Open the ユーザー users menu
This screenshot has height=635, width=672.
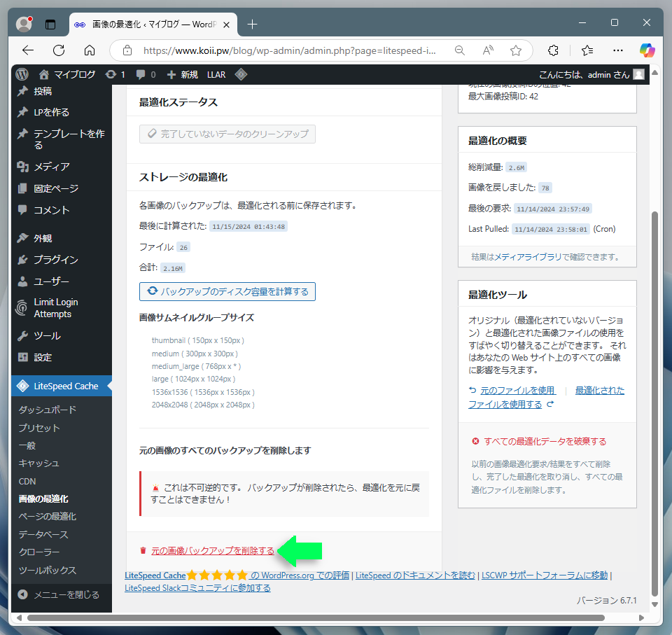click(x=62, y=281)
